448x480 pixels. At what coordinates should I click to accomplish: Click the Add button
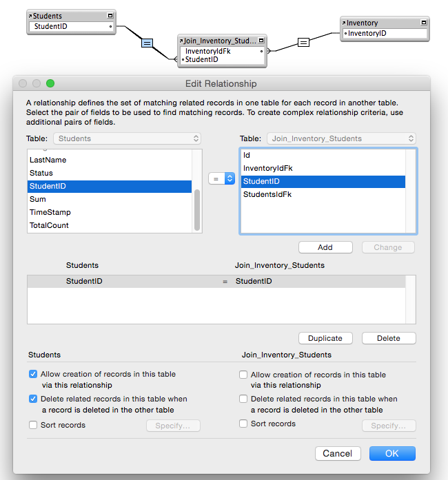pos(325,247)
